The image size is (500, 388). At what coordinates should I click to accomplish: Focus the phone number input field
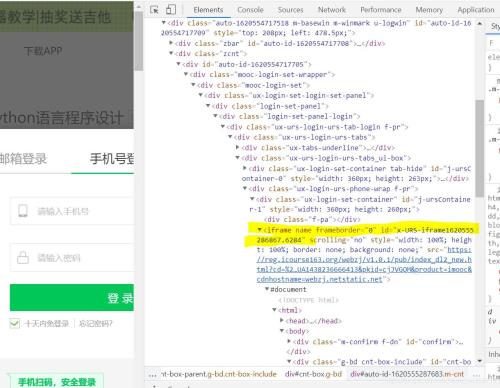point(72,211)
